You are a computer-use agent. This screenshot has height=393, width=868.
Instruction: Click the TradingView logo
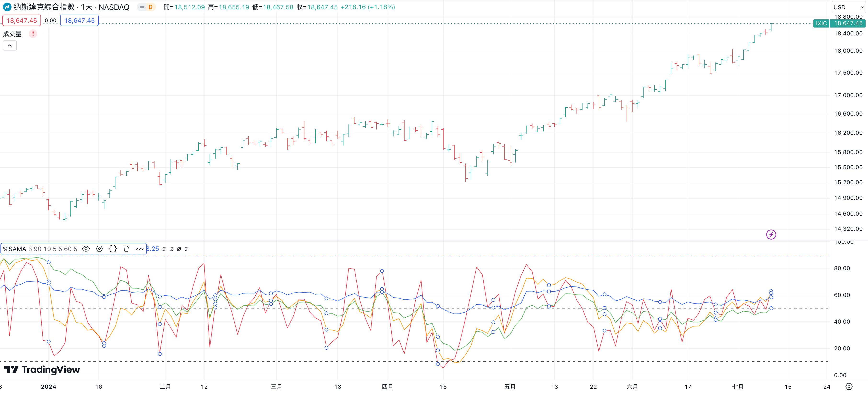pos(42,370)
